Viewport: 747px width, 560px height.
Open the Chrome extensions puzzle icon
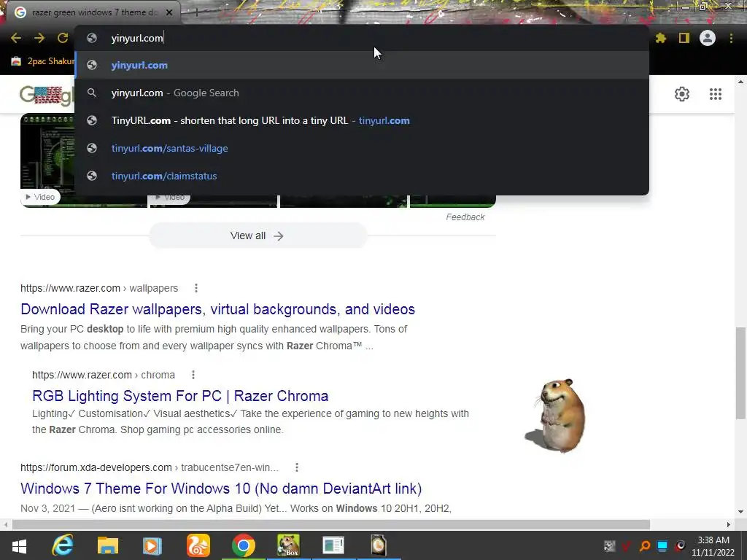pyautogui.click(x=661, y=38)
